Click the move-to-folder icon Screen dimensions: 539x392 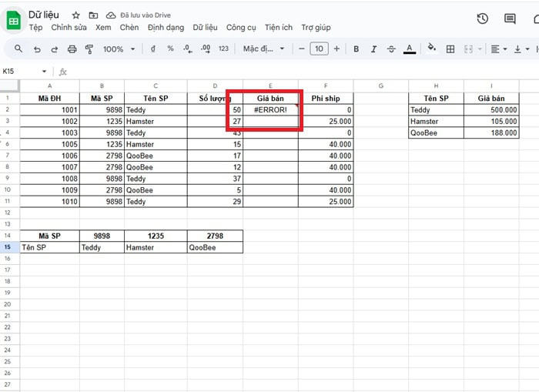coord(93,15)
